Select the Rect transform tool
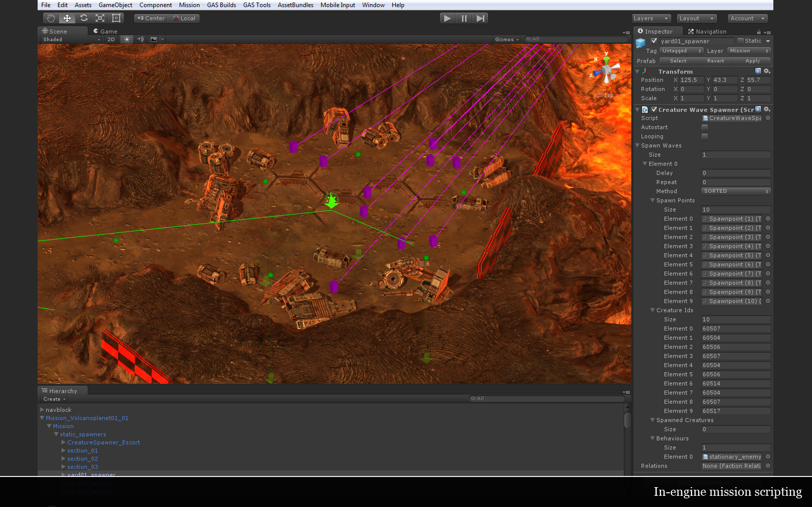The width and height of the screenshot is (812, 507). (x=117, y=18)
